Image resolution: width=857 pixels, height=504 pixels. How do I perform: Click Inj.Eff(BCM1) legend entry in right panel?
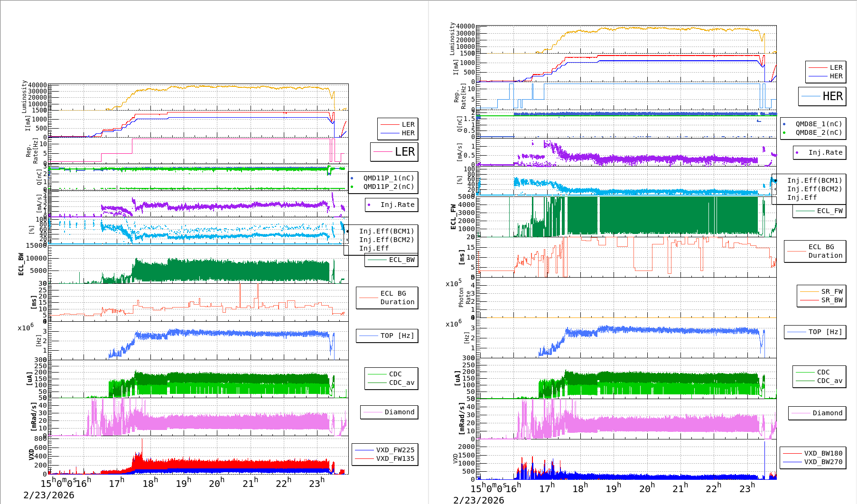tap(814, 180)
